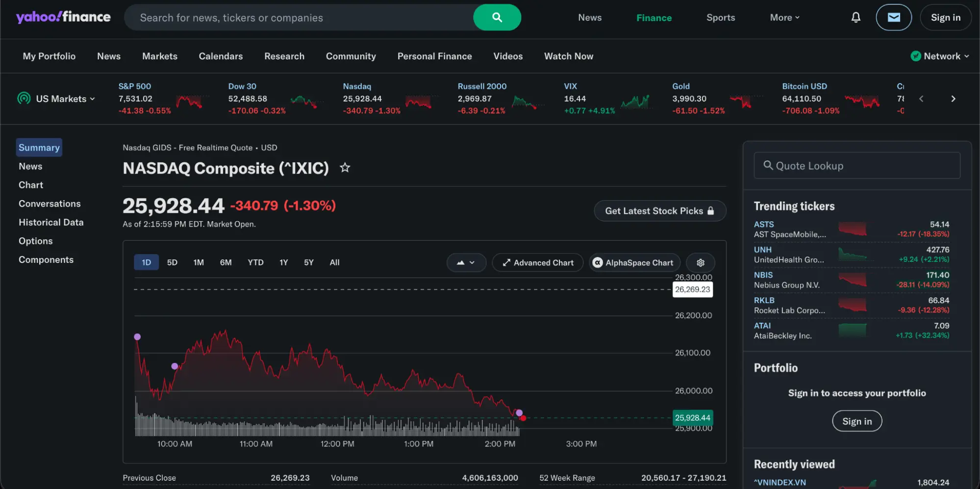This screenshot has height=489, width=980.
Task: Open the AlphaSpace Chart
Action: coord(634,262)
